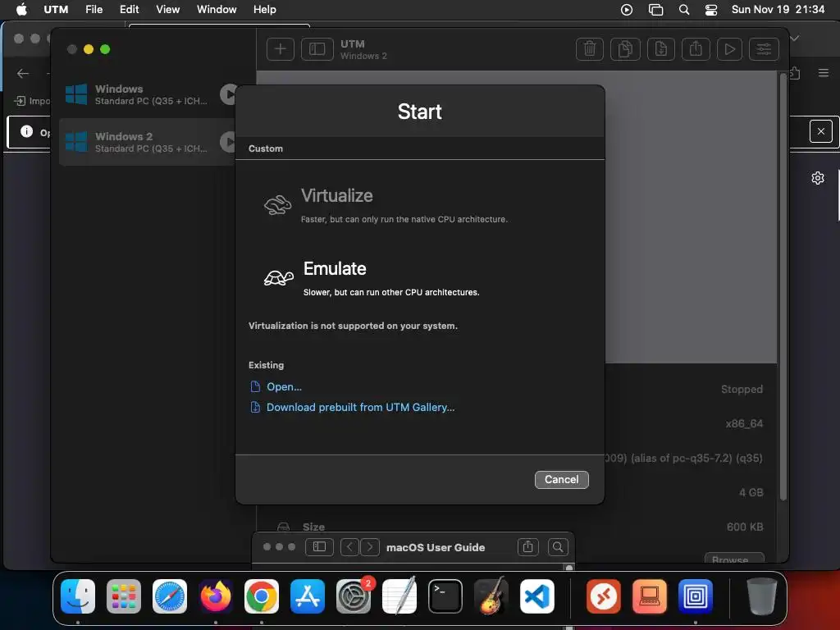Click the trash delete VM icon
This screenshot has height=630, width=840.
coord(590,49)
